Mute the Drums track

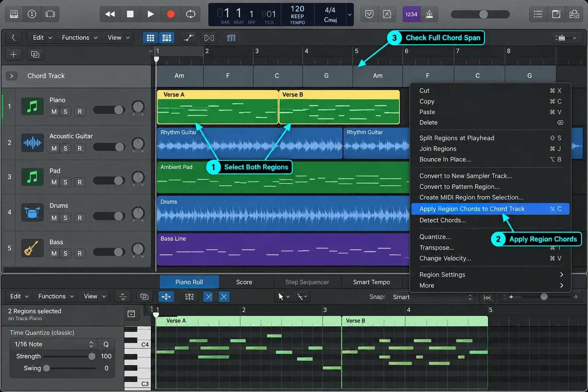click(54, 218)
